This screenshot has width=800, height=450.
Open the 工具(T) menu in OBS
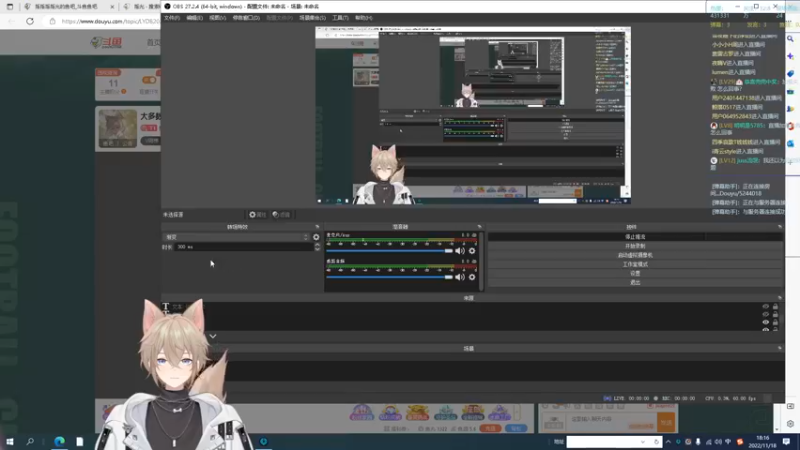[x=340, y=18]
